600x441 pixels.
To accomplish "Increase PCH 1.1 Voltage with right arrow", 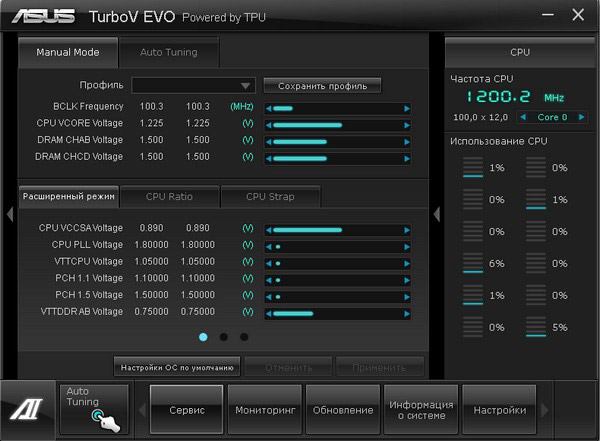I will coord(407,280).
